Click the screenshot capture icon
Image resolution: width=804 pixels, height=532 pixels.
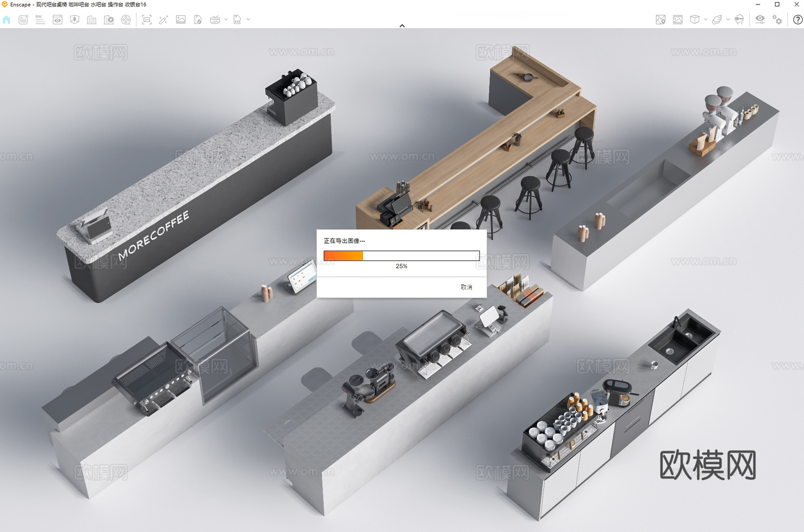coord(147,20)
